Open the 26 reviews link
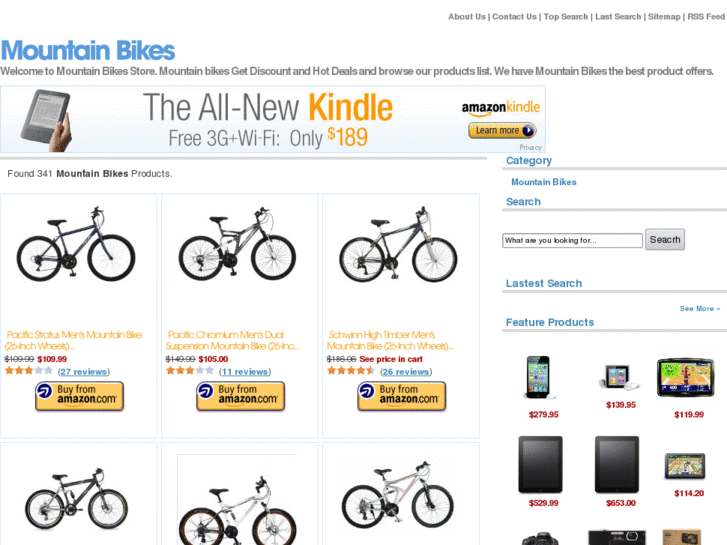Image resolution: width=727 pixels, height=545 pixels. pyautogui.click(x=406, y=372)
